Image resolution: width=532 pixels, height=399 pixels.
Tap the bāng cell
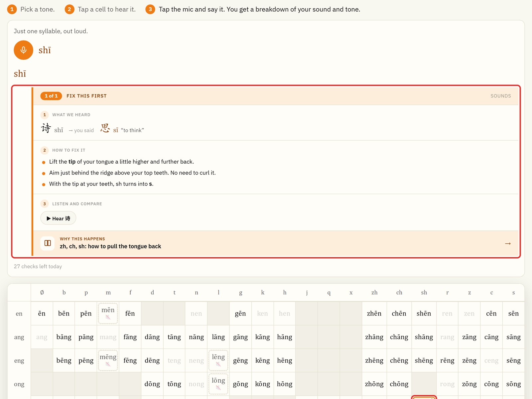coord(64,337)
